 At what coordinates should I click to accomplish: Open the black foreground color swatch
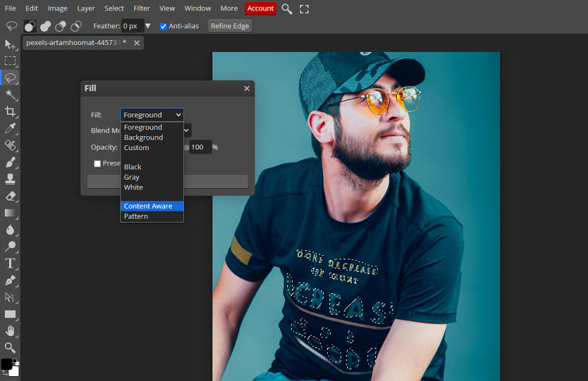click(x=6, y=364)
